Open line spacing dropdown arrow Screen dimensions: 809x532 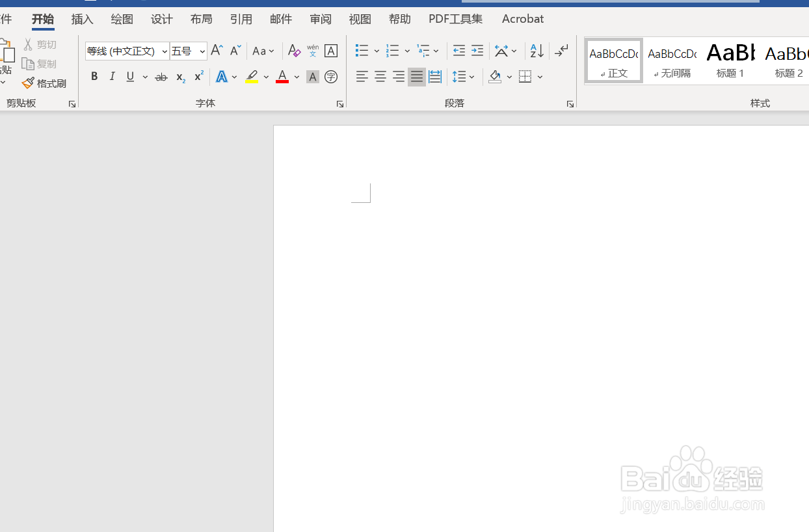(x=472, y=77)
